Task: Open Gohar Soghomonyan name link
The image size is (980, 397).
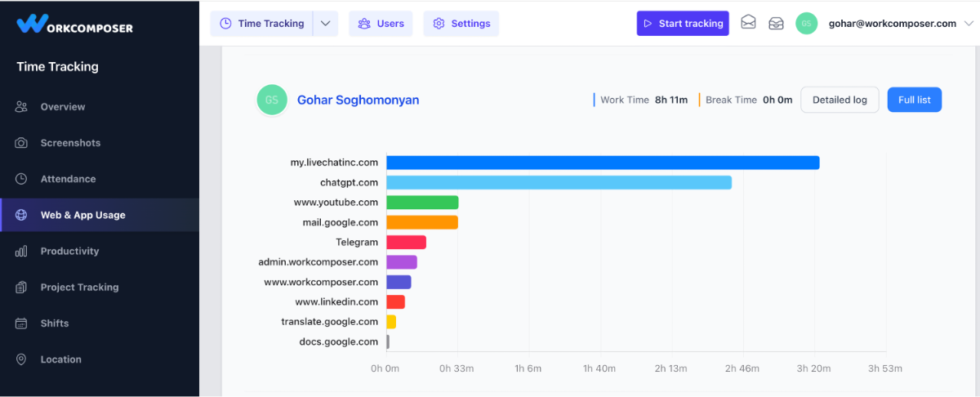Action: pyautogui.click(x=358, y=100)
